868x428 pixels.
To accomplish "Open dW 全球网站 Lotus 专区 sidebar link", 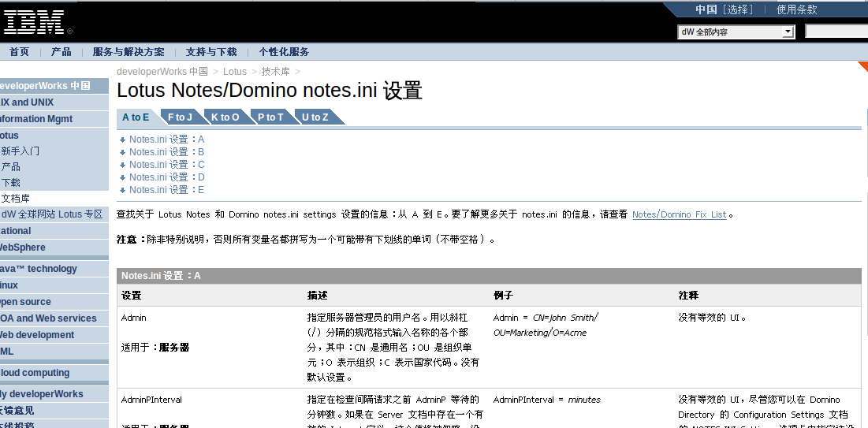I will [x=52, y=214].
